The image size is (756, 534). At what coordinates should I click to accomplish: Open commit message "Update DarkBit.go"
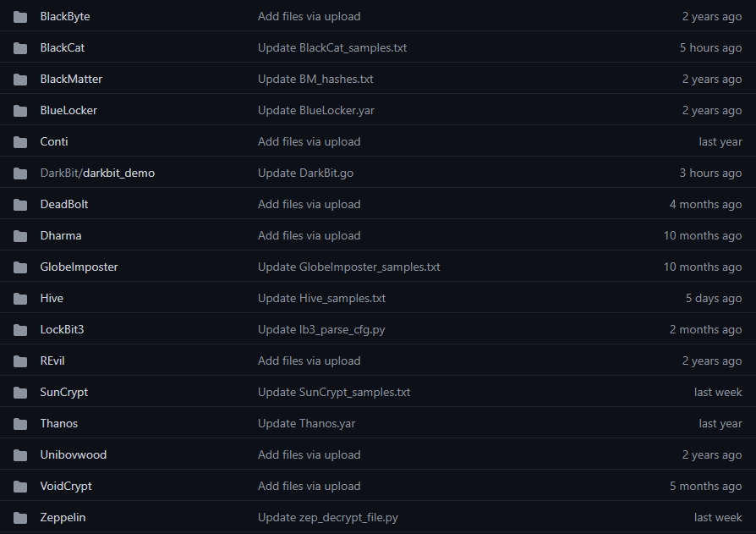click(305, 173)
